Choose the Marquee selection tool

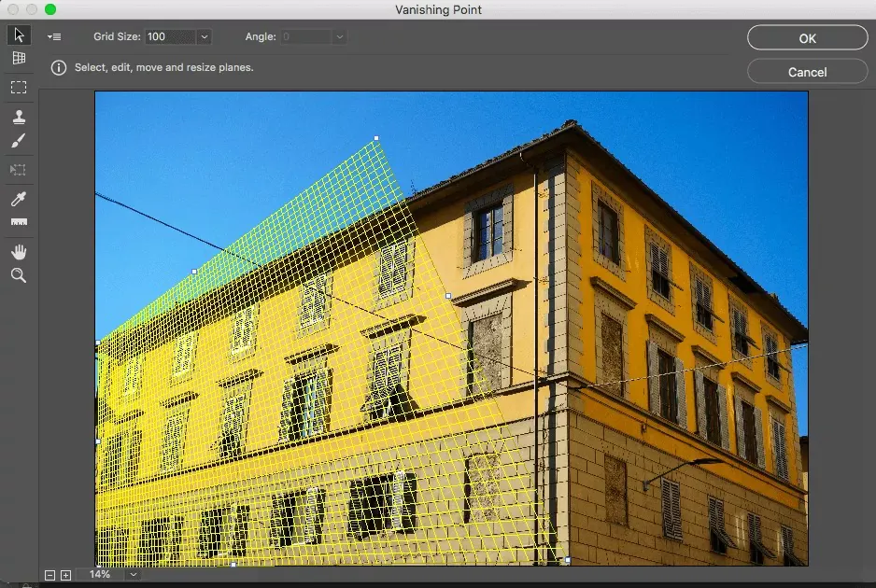[x=19, y=88]
